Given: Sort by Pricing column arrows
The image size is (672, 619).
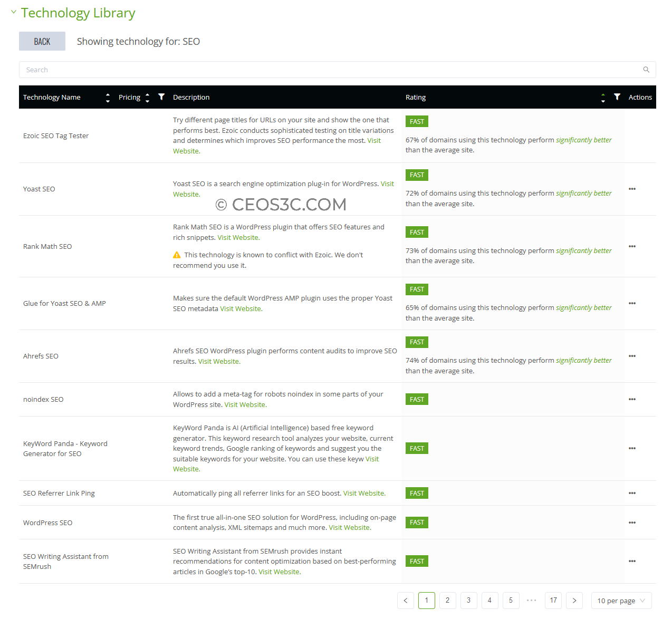Looking at the screenshot, I should 148,98.
